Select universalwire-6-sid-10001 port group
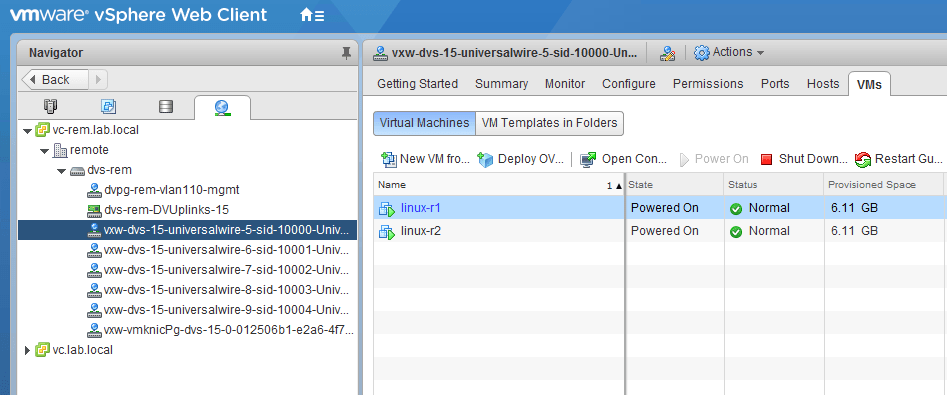947x395 pixels. pyautogui.click(x=226, y=250)
